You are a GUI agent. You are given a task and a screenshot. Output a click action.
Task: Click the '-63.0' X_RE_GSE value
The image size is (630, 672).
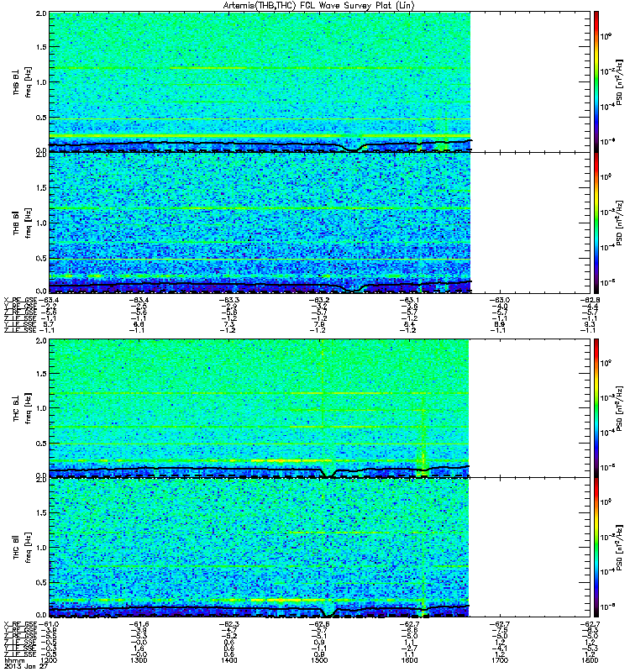click(499, 300)
